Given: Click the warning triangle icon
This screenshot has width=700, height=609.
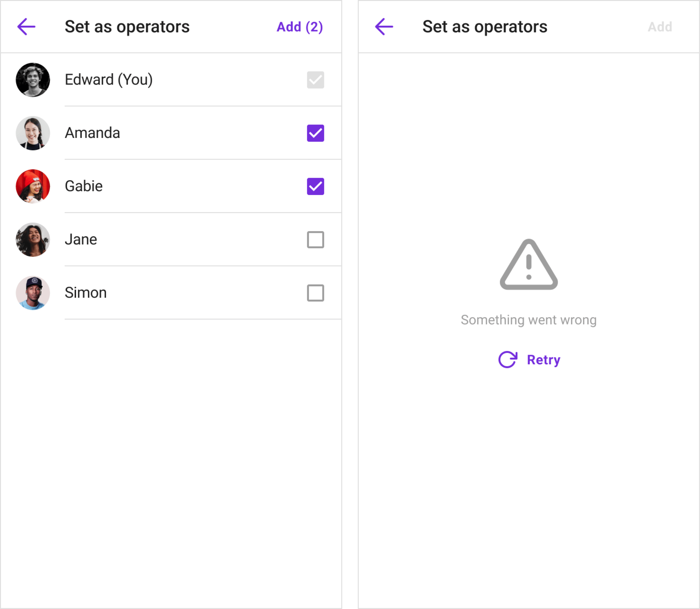Looking at the screenshot, I should tap(528, 265).
